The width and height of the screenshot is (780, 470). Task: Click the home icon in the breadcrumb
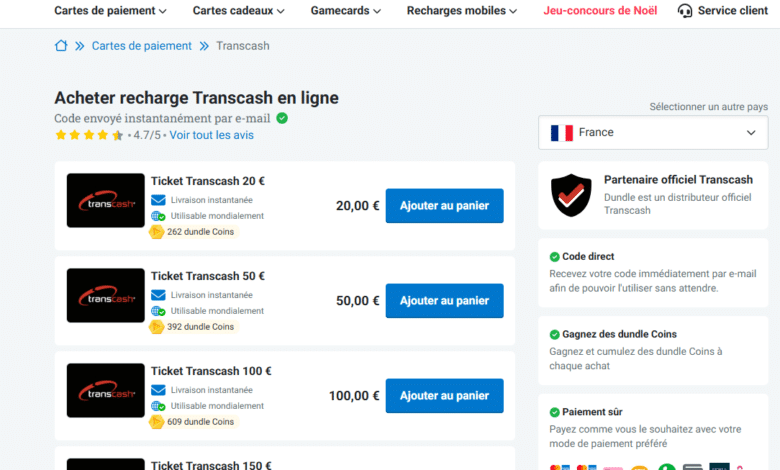pyautogui.click(x=61, y=46)
